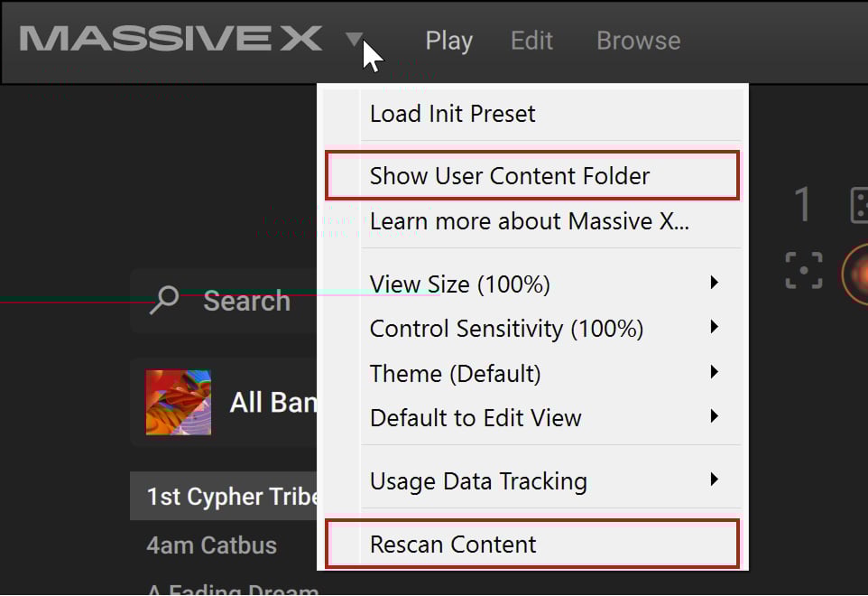The width and height of the screenshot is (868, 596).
Task: Click the focus frame icon
Action: (x=804, y=270)
